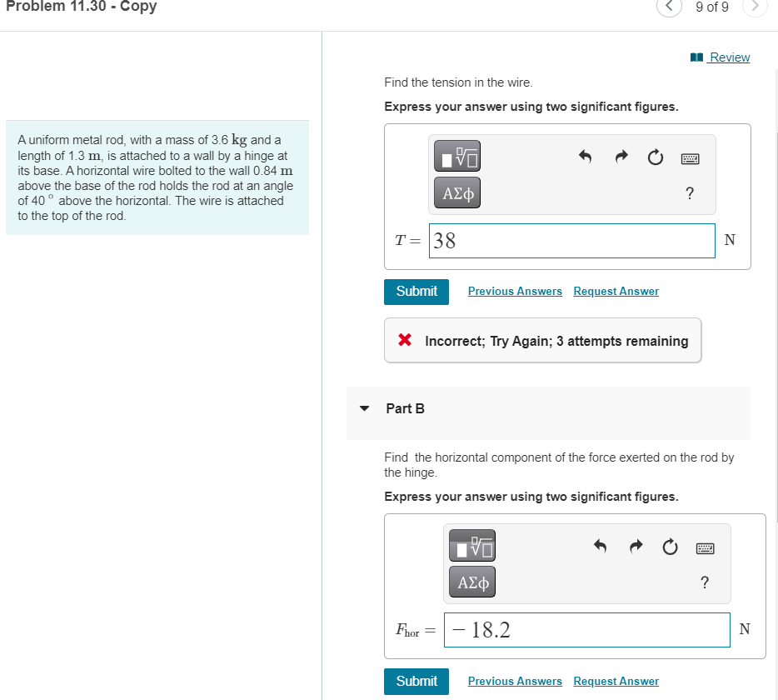The width and height of the screenshot is (778, 700).
Task: Click inside the T equals 38 input field
Action: [571, 240]
